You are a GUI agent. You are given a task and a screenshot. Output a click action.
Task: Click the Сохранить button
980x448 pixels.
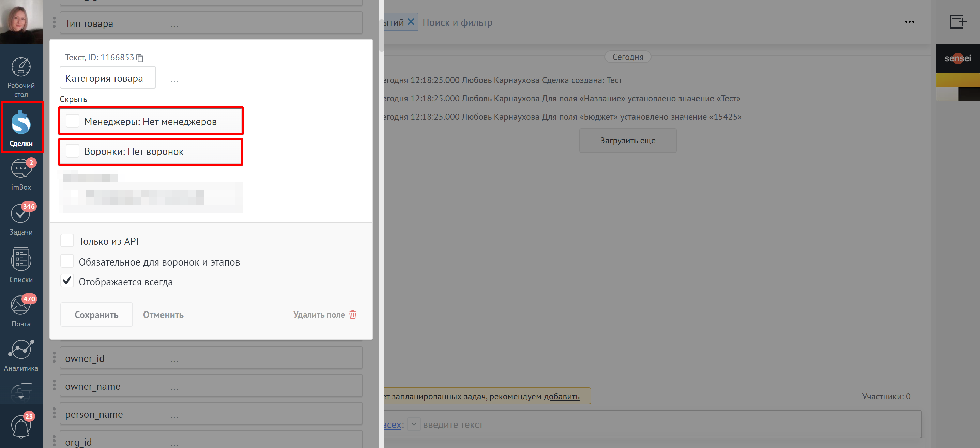(x=96, y=315)
